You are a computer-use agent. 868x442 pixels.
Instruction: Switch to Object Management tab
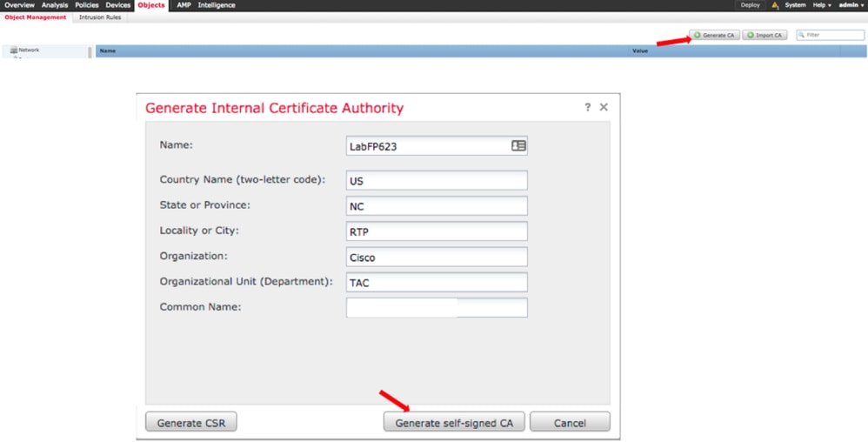(36, 17)
